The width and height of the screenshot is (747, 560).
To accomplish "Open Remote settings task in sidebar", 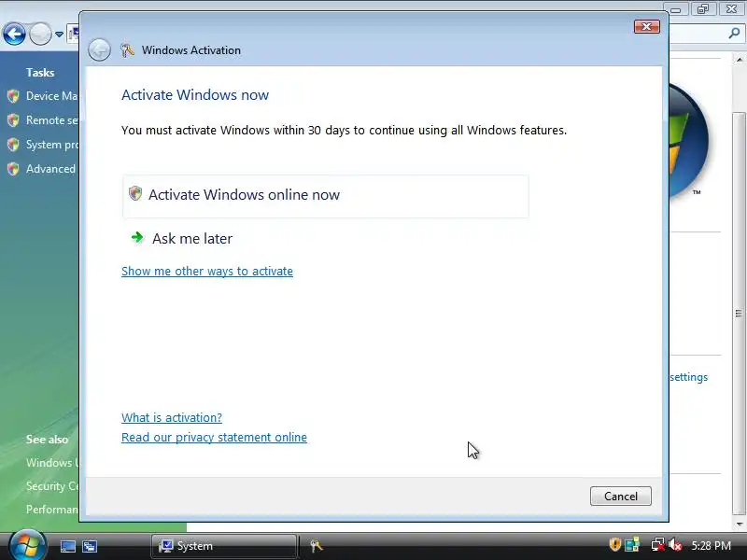I will click(x=52, y=120).
